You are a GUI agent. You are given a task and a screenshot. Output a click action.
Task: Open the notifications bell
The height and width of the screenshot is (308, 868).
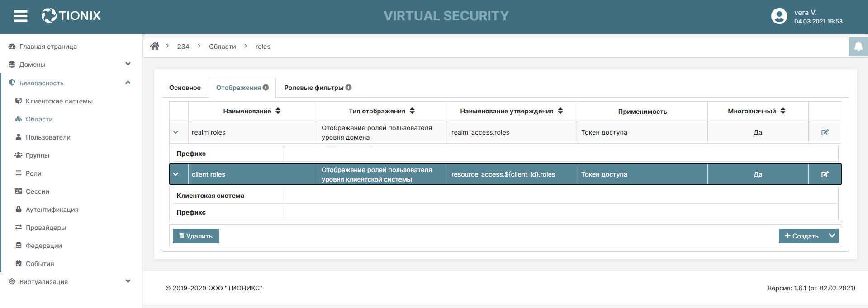[858, 47]
